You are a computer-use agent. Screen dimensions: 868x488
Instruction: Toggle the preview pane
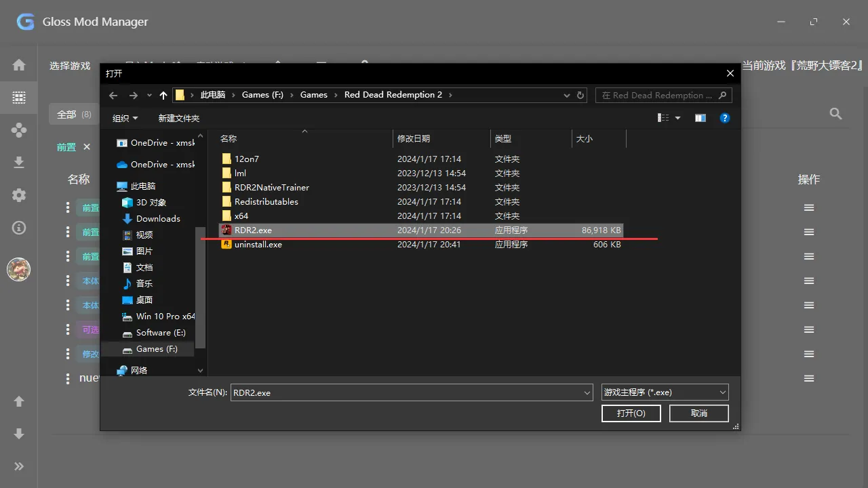pos(701,118)
